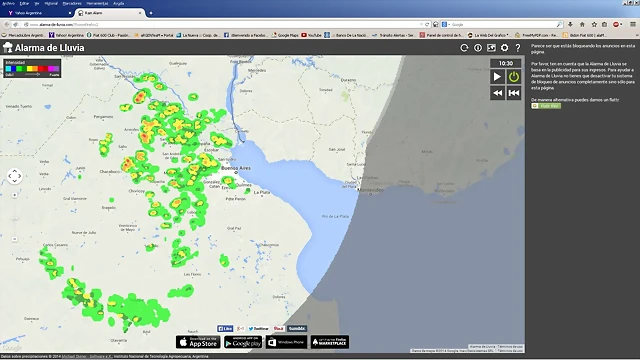
Task: Click the Flattr donation button
Action: tap(546, 106)
